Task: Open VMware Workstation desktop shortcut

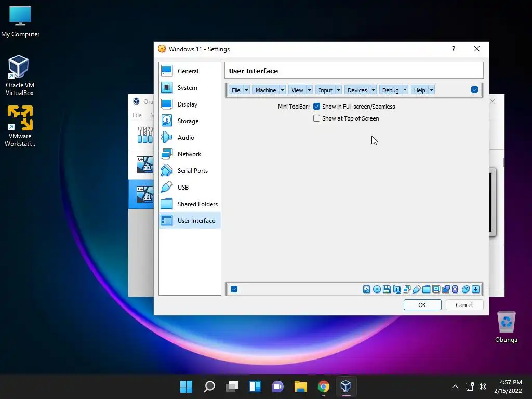Action: pyautogui.click(x=20, y=126)
